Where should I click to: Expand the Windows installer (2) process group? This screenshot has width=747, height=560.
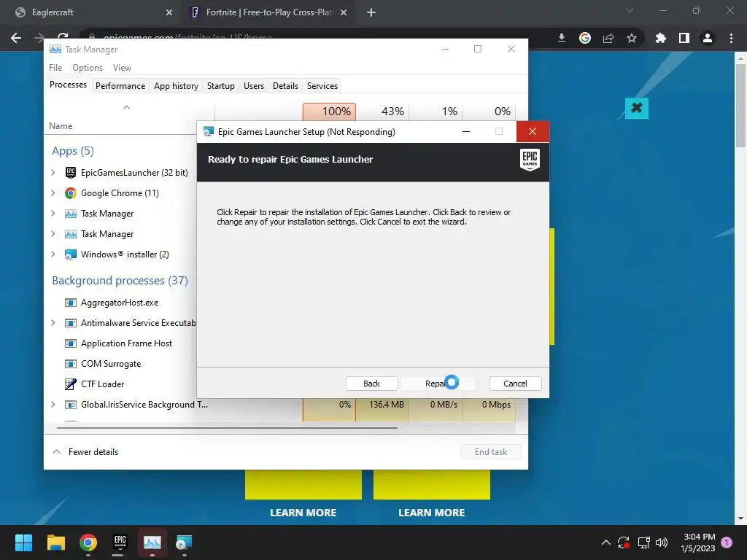(53, 254)
